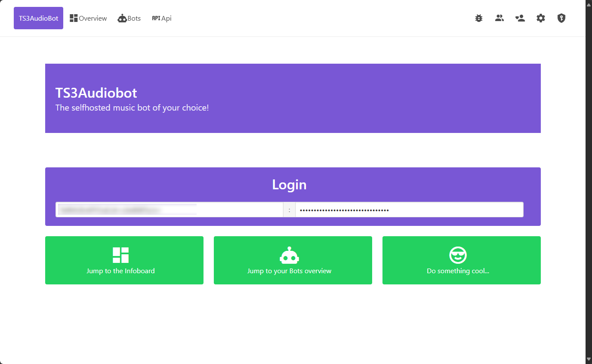Screen dimensions: 592x364
Task: Click the scrollbar down arrow
Action: [x=589, y=359]
